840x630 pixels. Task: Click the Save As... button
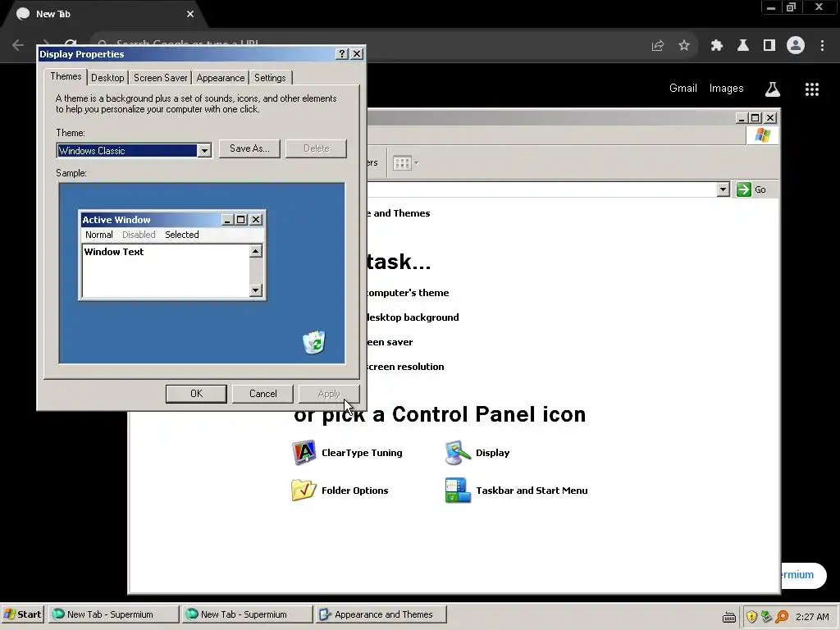click(249, 148)
